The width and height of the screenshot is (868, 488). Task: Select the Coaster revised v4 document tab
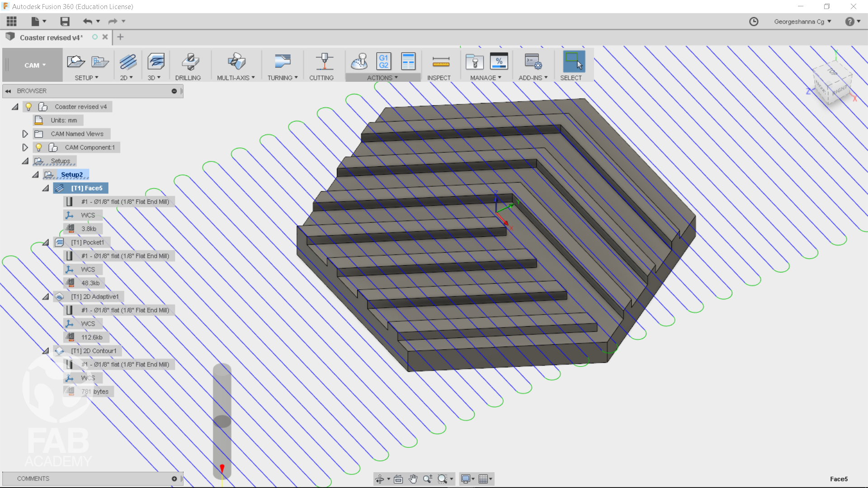point(51,38)
